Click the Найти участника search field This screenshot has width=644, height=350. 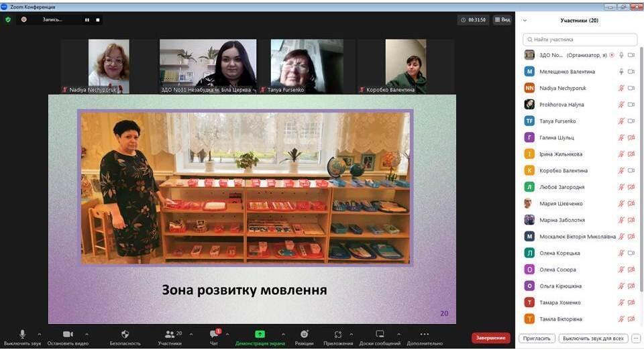point(580,40)
